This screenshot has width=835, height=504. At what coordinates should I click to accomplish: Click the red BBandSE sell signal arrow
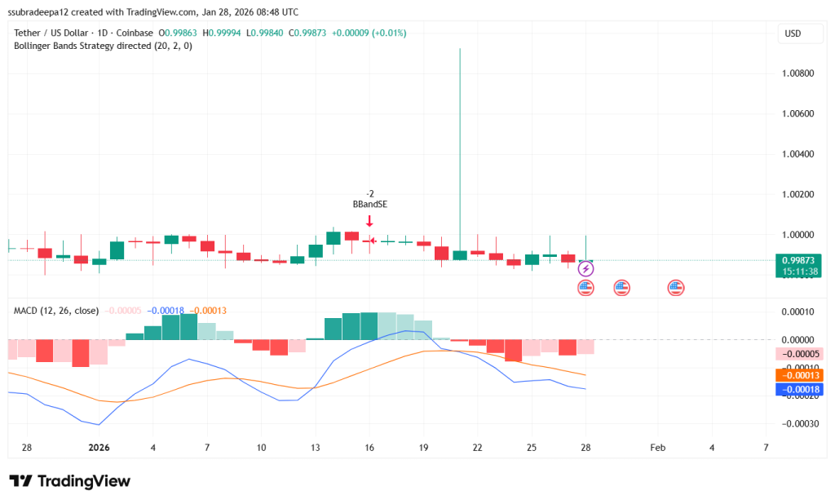tap(369, 219)
